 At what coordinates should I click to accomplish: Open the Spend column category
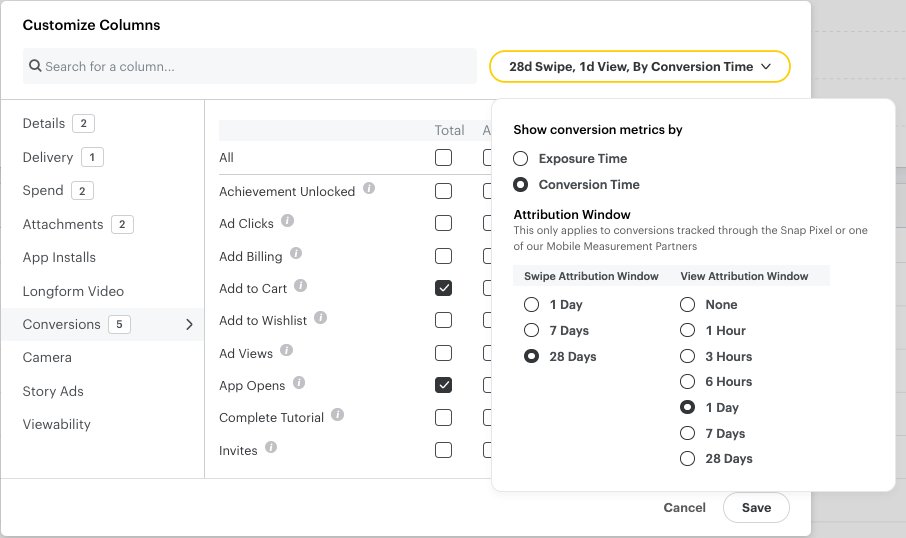(x=43, y=190)
